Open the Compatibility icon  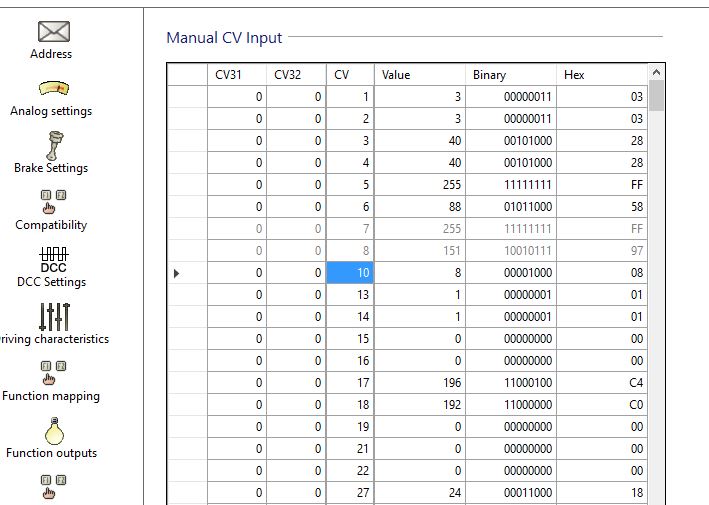coord(51,202)
